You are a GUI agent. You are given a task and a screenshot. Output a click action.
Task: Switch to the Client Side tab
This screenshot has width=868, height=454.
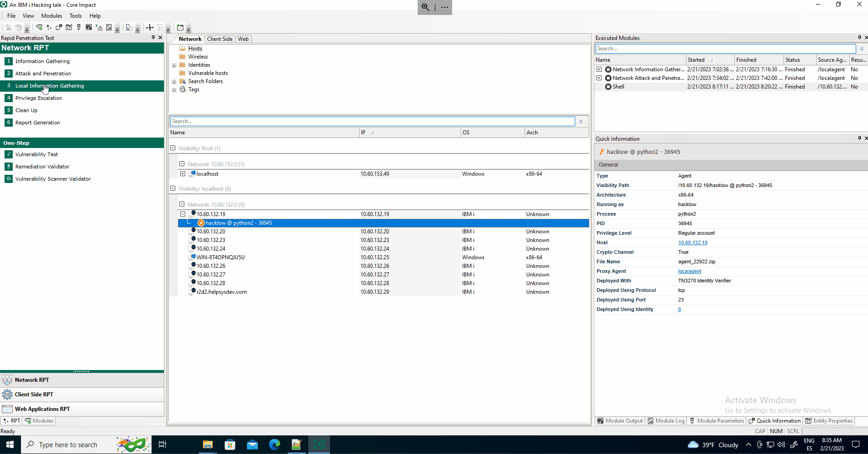pyautogui.click(x=220, y=39)
